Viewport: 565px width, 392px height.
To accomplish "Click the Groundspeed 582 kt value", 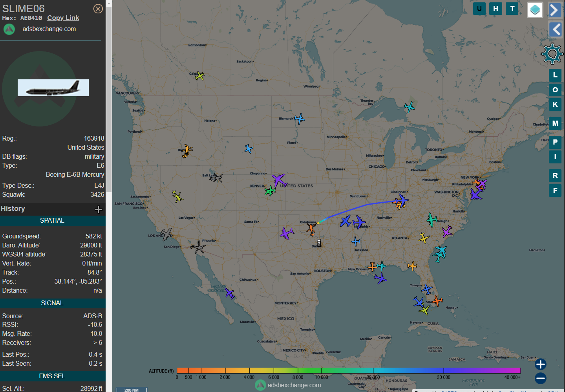I will point(94,236).
